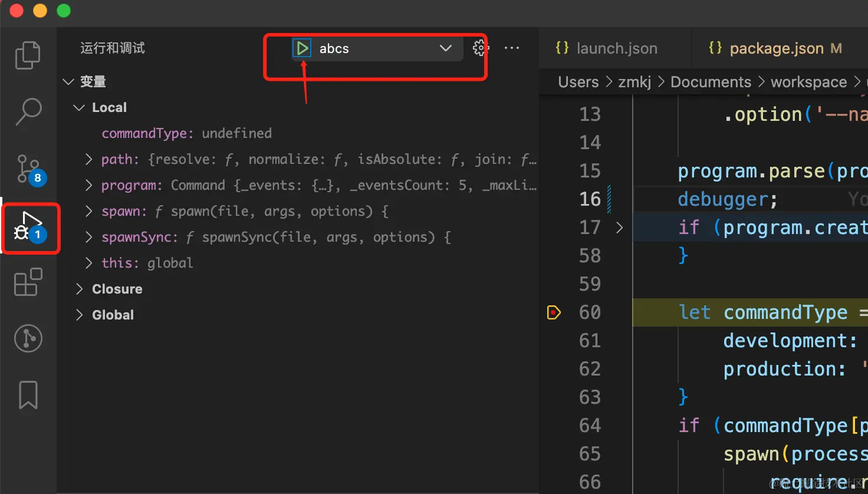Screen dimensions: 868x494
Task: Click line number 16 in the gutter
Action: click(590, 199)
